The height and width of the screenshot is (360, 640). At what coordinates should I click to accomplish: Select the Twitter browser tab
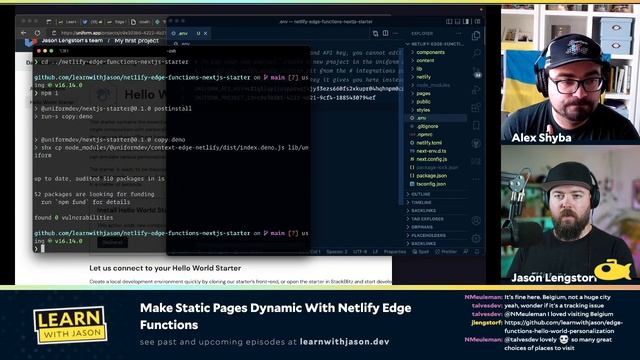[x=93, y=22]
